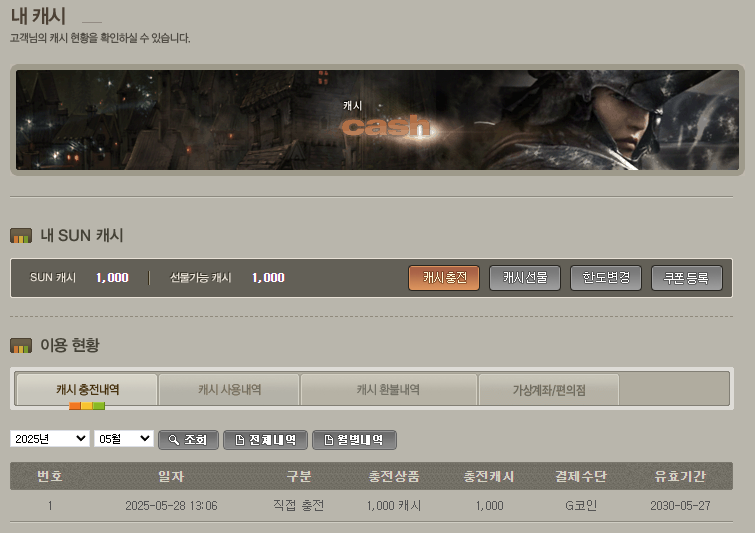
Task: Click the 결제수단 column header
Action: click(x=581, y=476)
